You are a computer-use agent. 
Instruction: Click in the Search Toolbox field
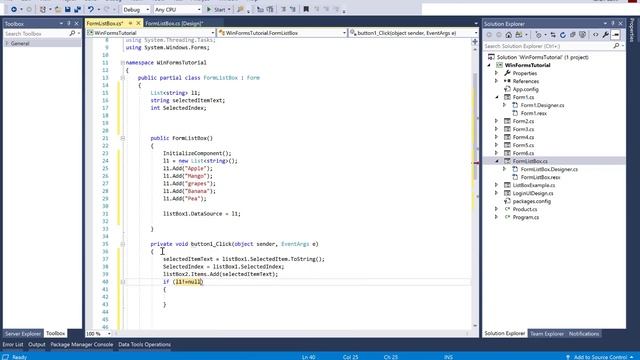37,33
